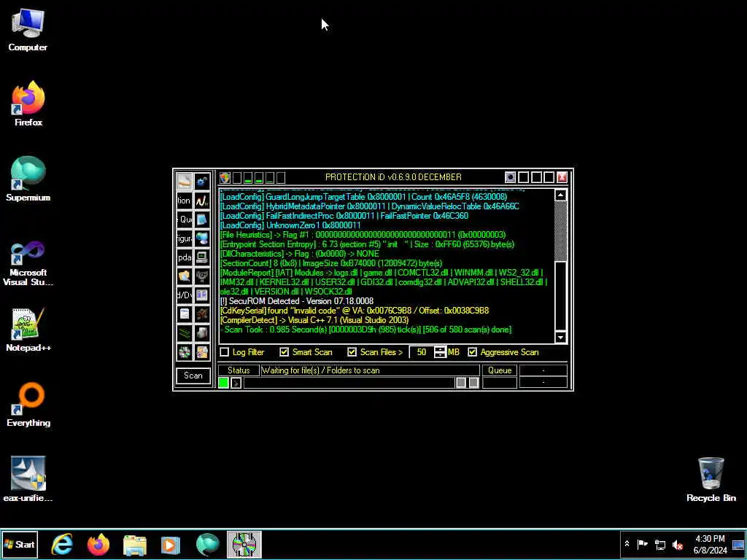747x560 pixels.
Task: Show hidden tray icons chevron
Action: click(627, 544)
